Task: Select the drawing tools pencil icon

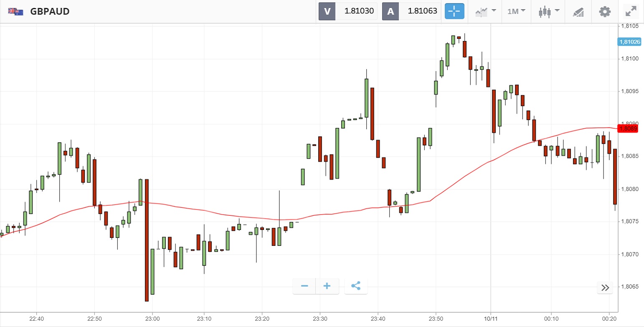Action: pos(578,11)
